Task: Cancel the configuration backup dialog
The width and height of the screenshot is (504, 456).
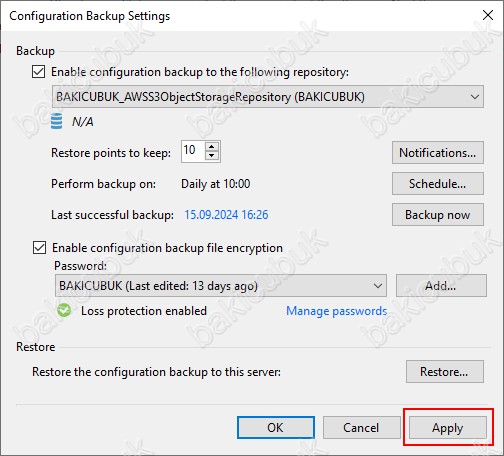Action: pyautogui.click(x=361, y=427)
